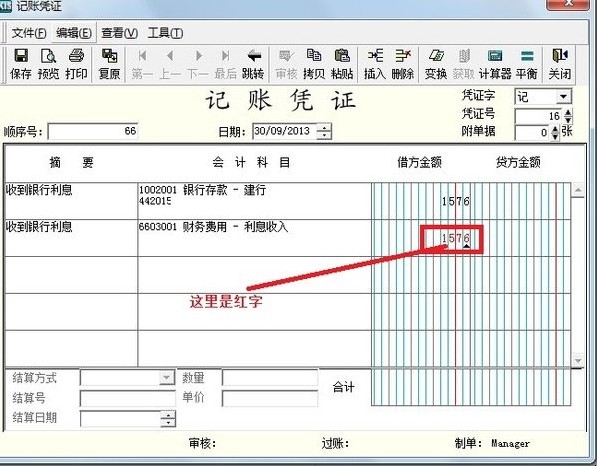The width and height of the screenshot is (597, 466).
Task: Click the 利息收入 row red amount 1576
Action: coord(456,238)
